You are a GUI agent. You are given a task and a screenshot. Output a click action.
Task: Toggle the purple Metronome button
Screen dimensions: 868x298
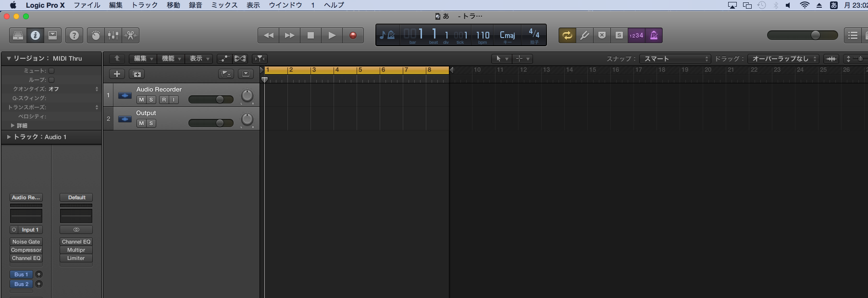click(x=654, y=35)
